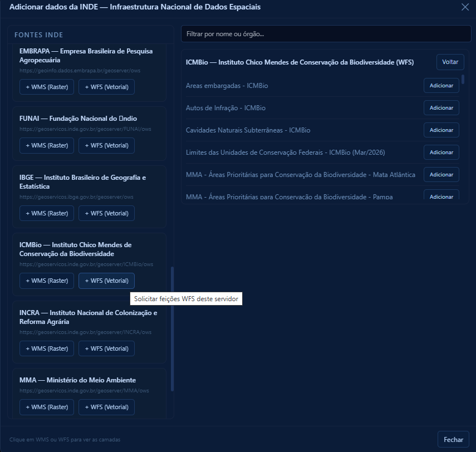Select the FUNAI geoserver URL text
This screenshot has width=476, height=452.
[85, 129]
